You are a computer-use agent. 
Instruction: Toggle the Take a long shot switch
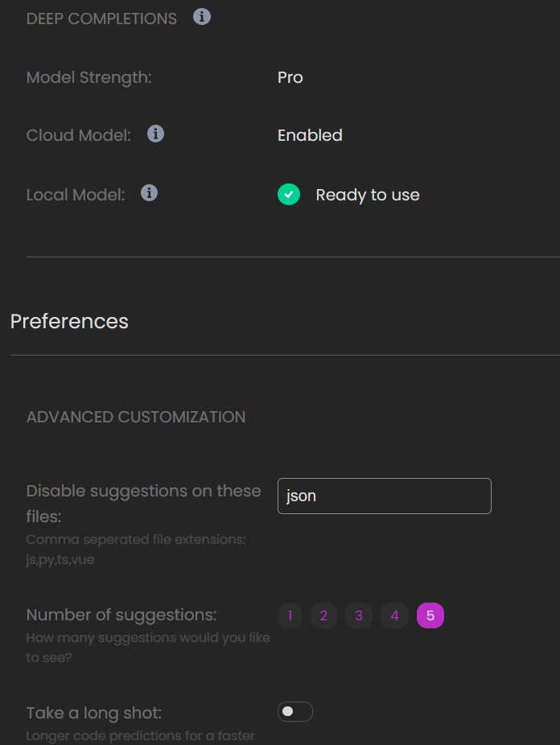[x=294, y=712]
